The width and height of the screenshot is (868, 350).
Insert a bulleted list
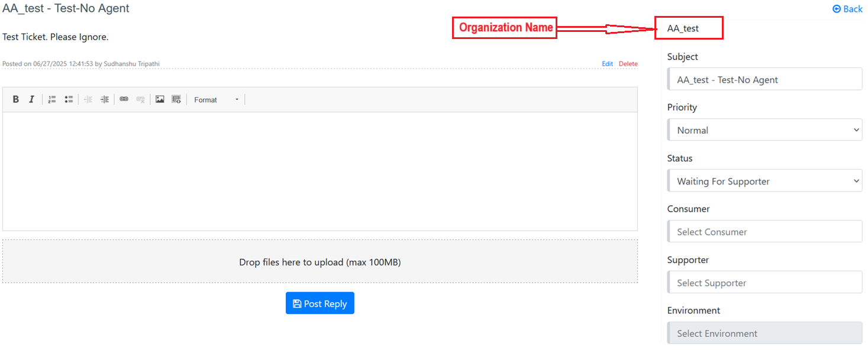(x=69, y=99)
